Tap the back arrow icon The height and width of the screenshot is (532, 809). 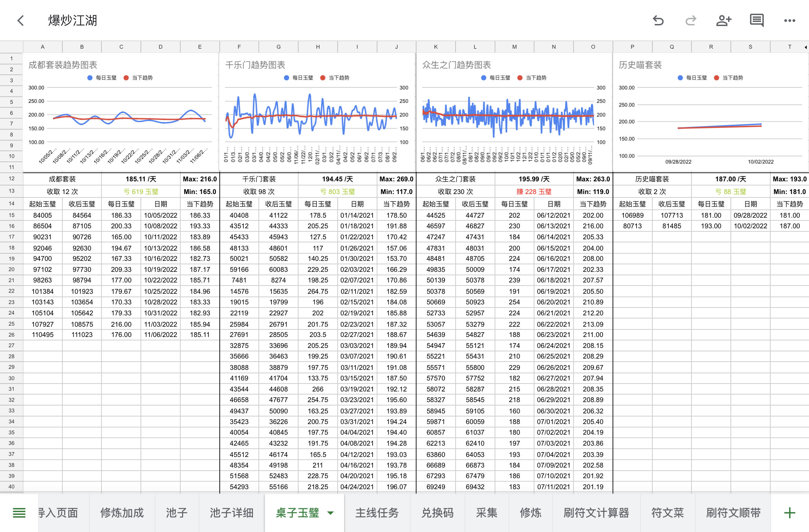21,21
